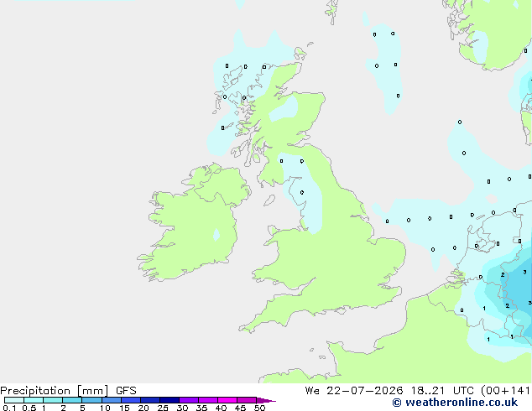Click the '10' legend scale label
This screenshot has width=532, height=411.
(x=105, y=408)
